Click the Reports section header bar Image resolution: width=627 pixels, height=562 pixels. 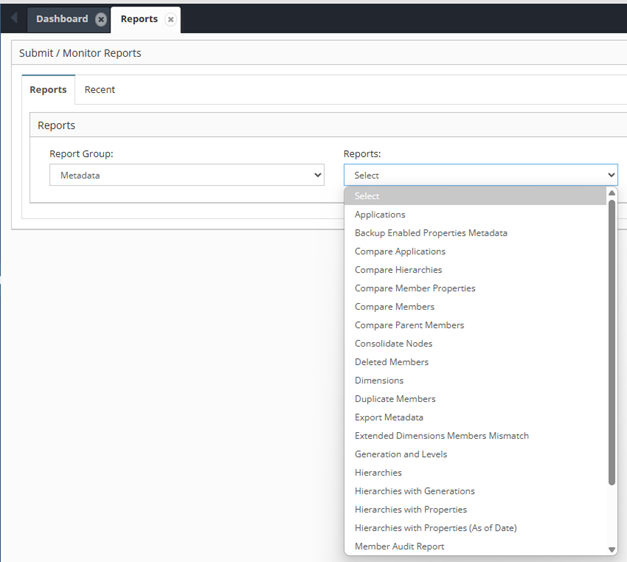(328, 125)
